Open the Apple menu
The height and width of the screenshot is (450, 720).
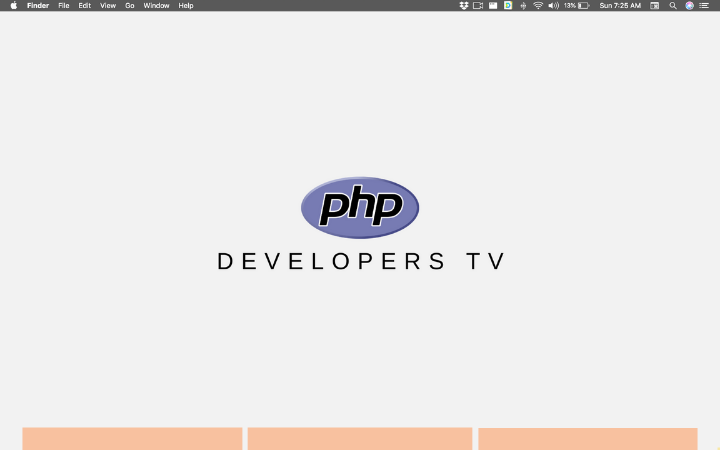(13, 6)
